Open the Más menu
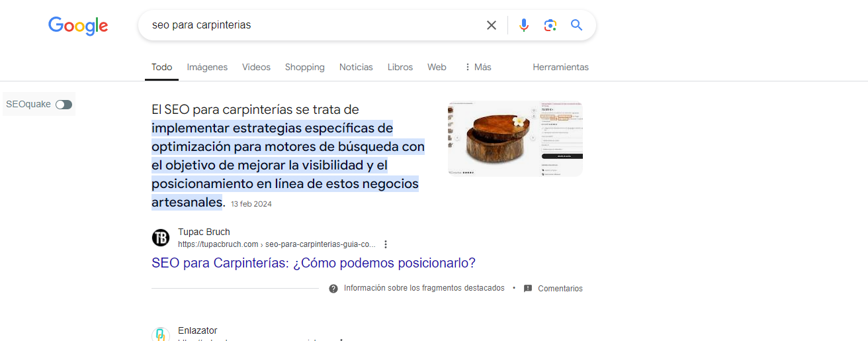 tap(478, 67)
